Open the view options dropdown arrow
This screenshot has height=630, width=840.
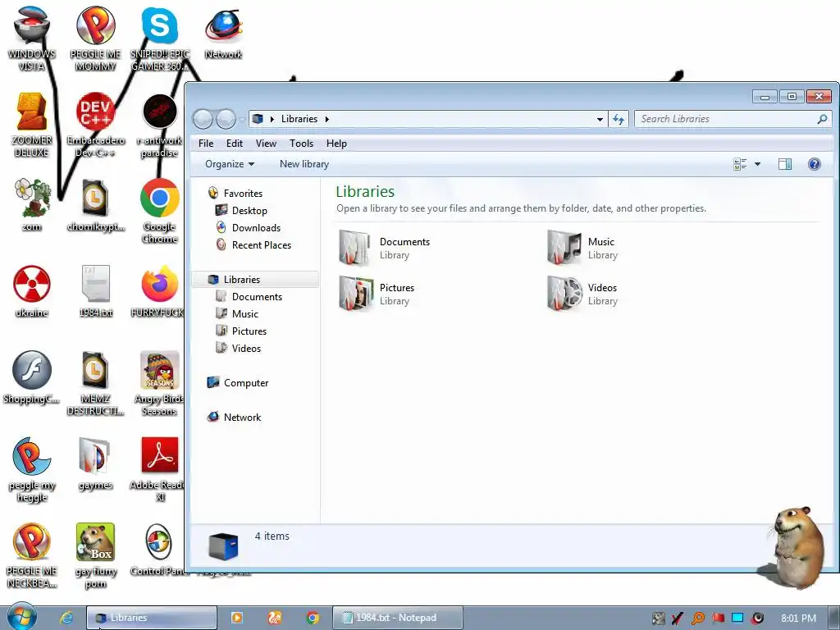[757, 164]
